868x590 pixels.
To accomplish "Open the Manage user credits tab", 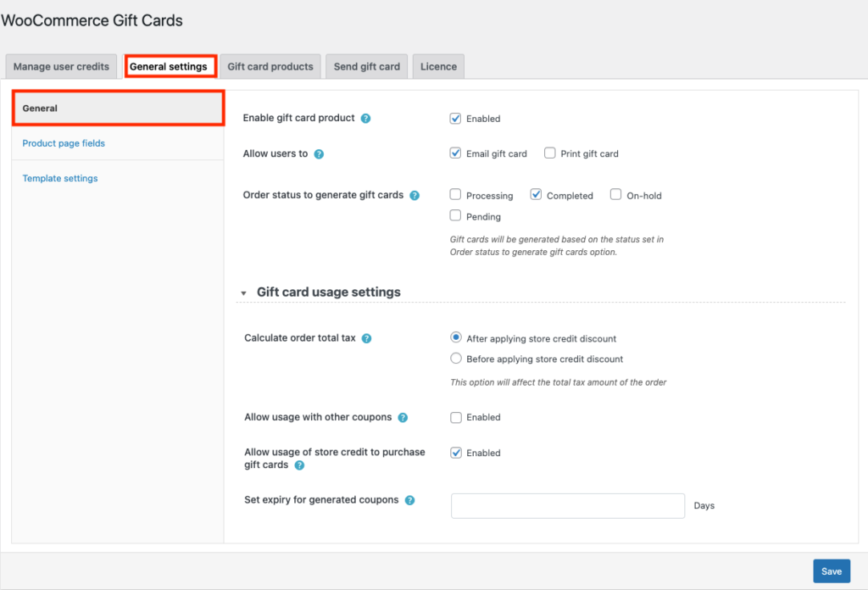I will [x=61, y=67].
